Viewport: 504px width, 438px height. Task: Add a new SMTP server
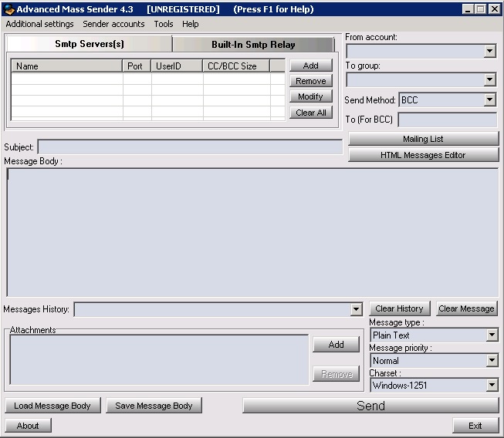[311, 66]
